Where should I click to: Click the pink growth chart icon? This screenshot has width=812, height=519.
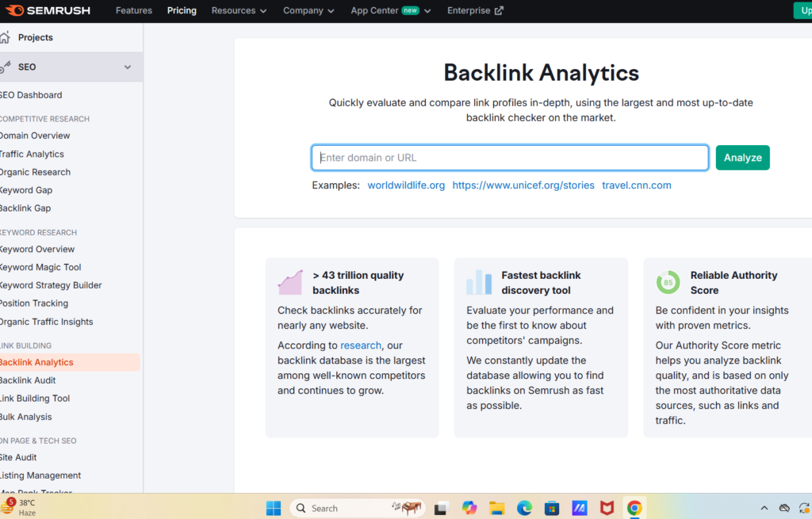pyautogui.click(x=290, y=282)
